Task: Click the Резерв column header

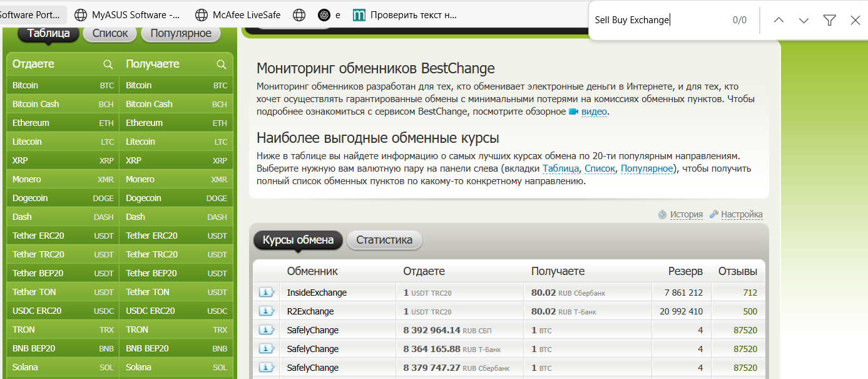Action: point(686,271)
